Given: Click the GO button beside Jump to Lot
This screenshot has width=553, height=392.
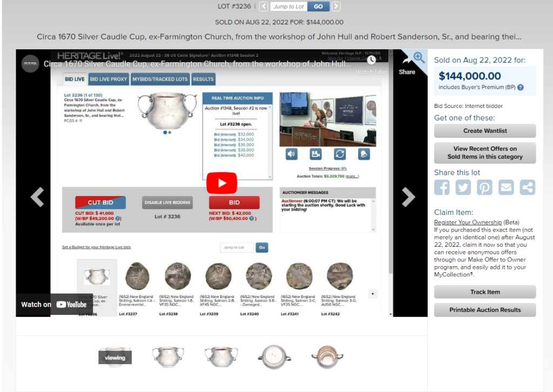Looking at the screenshot, I should 318,6.
